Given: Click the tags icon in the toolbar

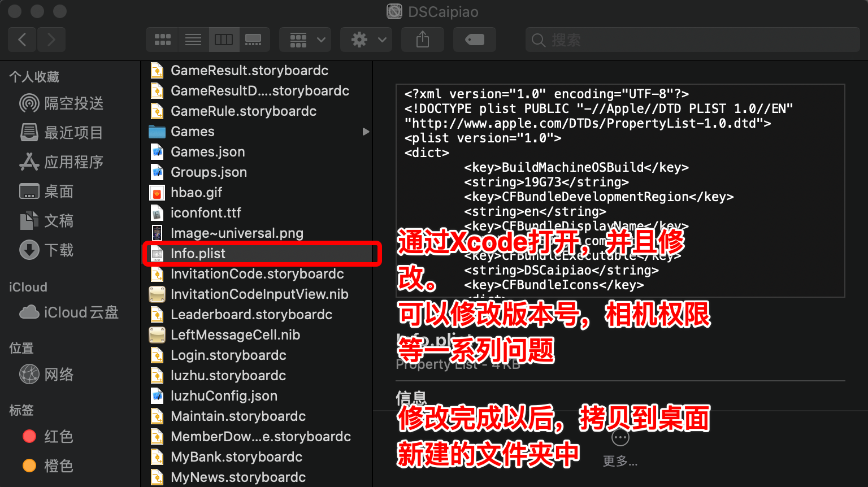Looking at the screenshot, I should tap(474, 40).
